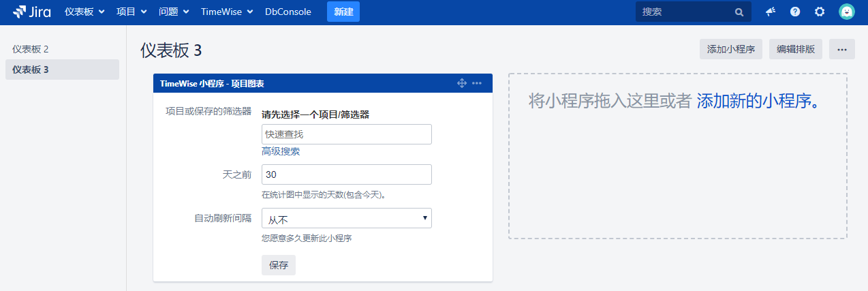This screenshot has width=868, height=291.
Task: Expand the 仪表板 menu
Action: pyautogui.click(x=84, y=12)
